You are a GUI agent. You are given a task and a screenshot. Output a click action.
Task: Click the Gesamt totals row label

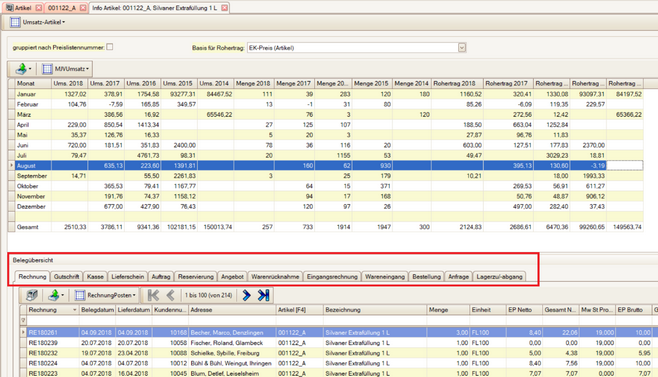click(x=28, y=227)
